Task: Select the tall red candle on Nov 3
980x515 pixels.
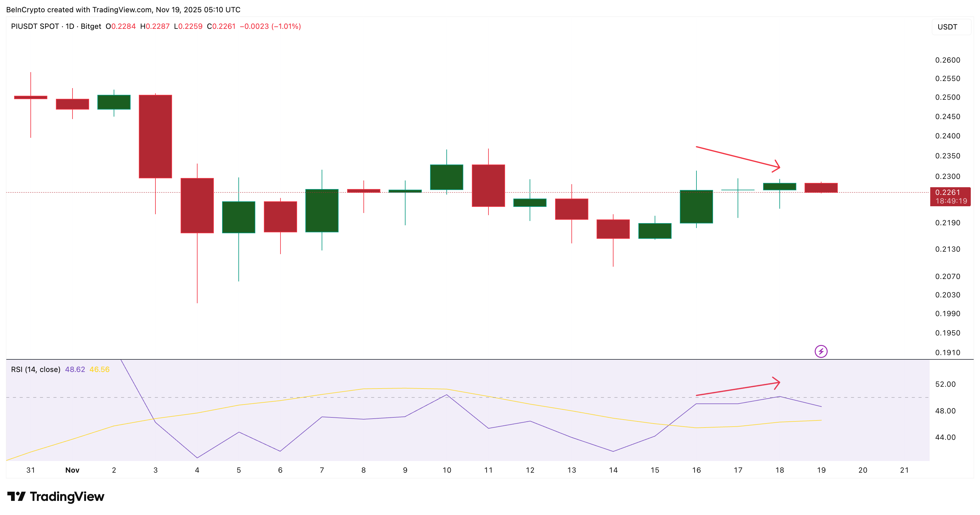Action: 155,137
